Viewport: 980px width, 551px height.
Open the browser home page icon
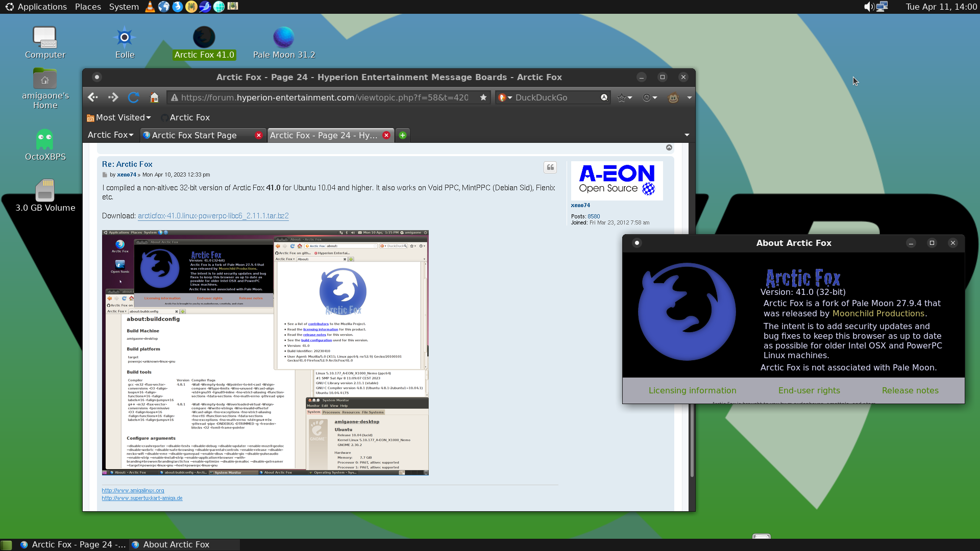pyautogui.click(x=154, y=97)
